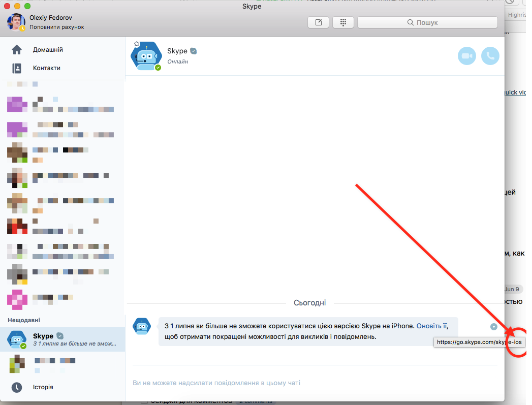
Task: Click the Skype bot avatar in chat header
Action: point(146,56)
